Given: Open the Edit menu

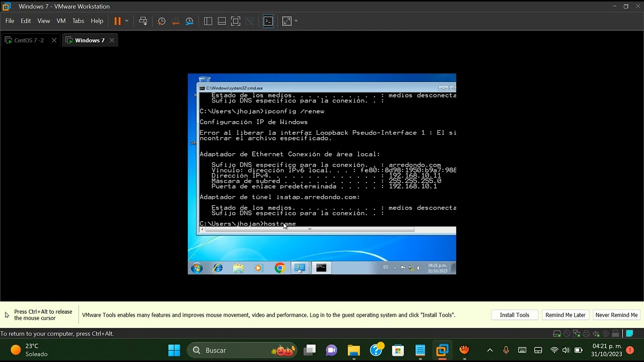Looking at the screenshot, I should coord(26,21).
